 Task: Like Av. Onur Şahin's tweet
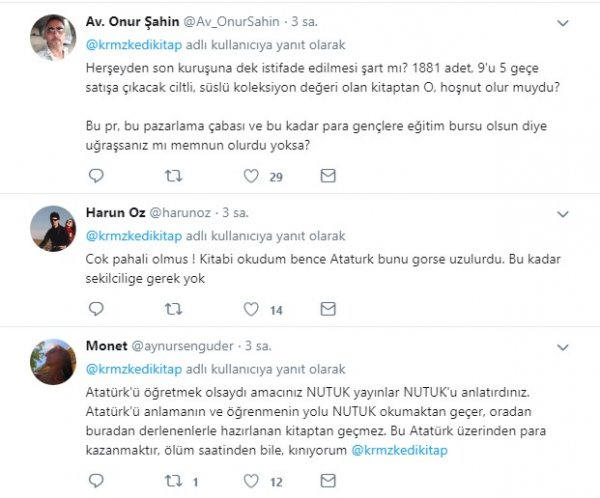click(250, 176)
